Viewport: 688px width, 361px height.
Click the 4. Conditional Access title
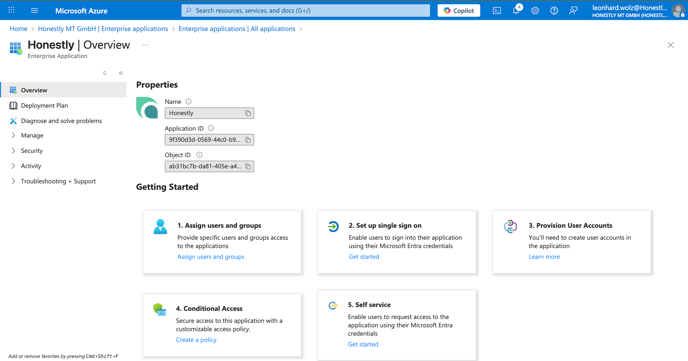coord(209,308)
